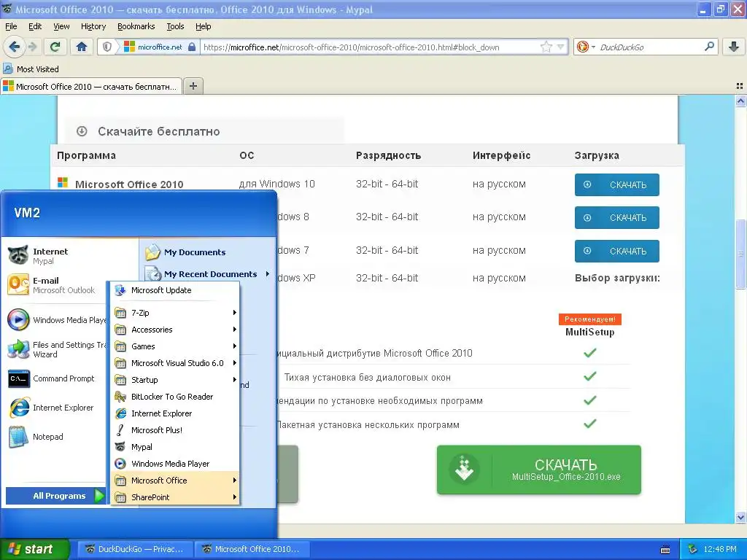
Task: Expand the Microsoft Office submenu
Action: (x=175, y=481)
